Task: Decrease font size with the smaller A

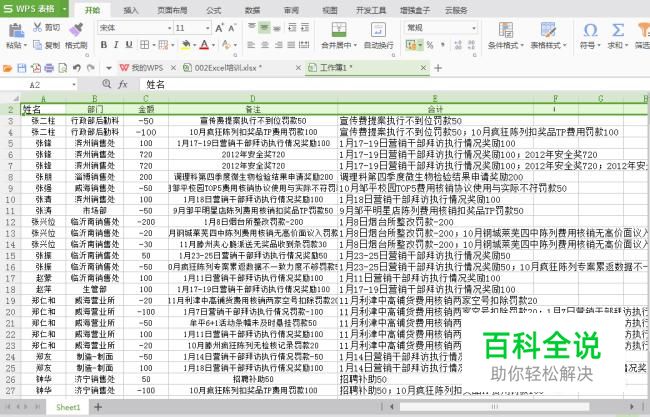Action: [x=232, y=28]
